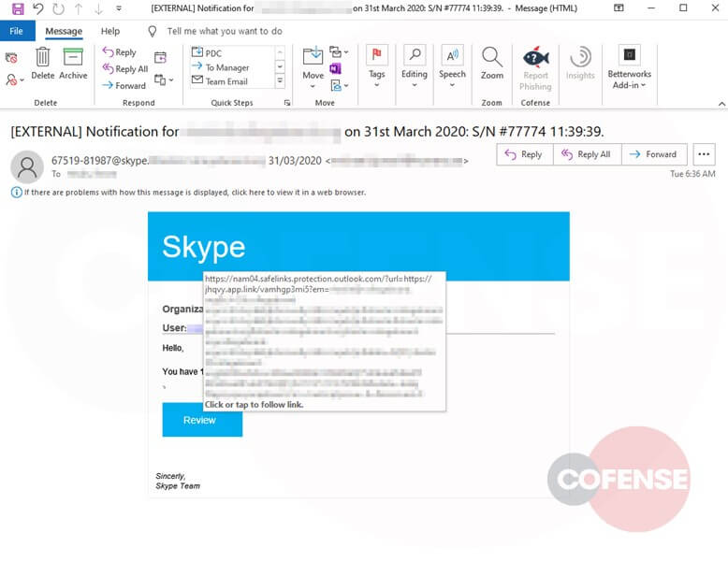The width and height of the screenshot is (728, 562).
Task: Open the Speech dropdown
Action: coord(452,66)
